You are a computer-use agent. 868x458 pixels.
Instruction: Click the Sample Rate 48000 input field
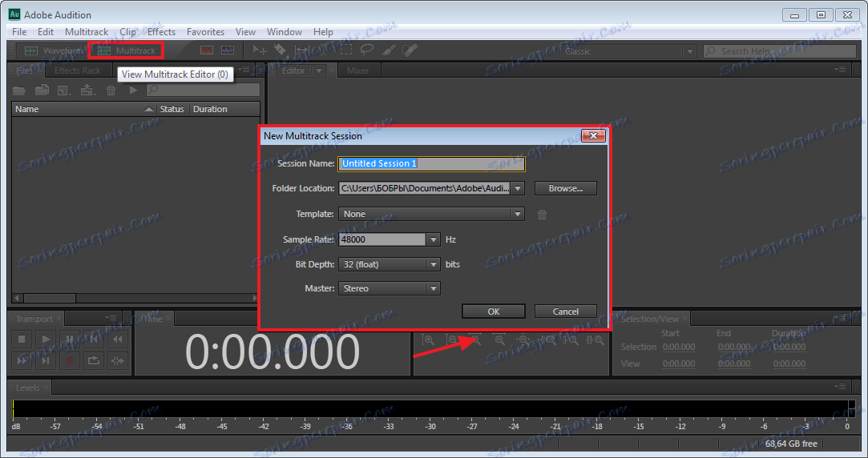point(382,239)
